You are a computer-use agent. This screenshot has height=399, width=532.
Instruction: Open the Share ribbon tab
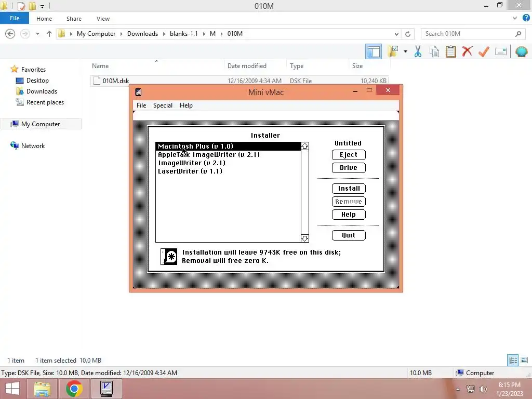pyautogui.click(x=74, y=19)
